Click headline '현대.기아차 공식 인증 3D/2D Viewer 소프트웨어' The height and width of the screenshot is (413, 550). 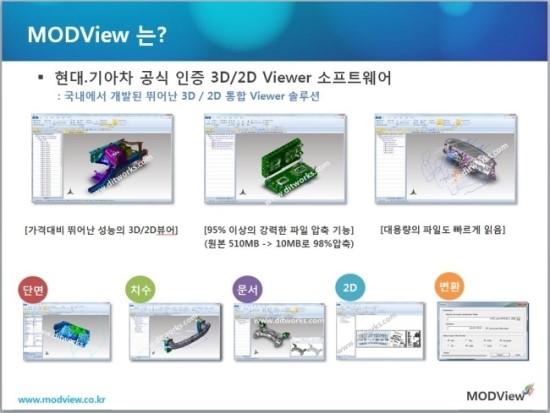pyautogui.click(x=223, y=78)
